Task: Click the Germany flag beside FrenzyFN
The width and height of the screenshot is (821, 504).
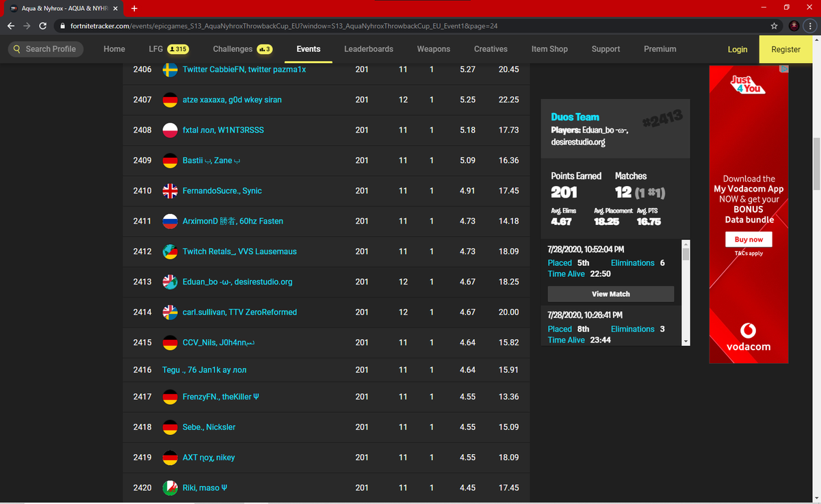Action: [170, 397]
